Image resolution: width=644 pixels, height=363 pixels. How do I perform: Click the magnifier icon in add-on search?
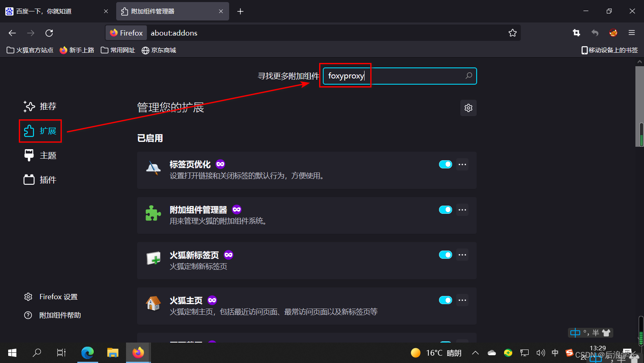coord(469,76)
